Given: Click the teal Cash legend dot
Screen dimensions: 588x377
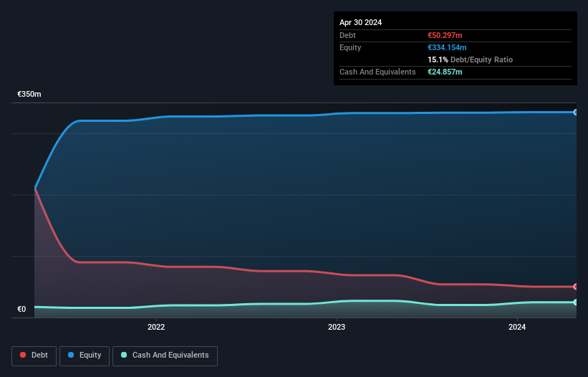Looking at the screenshot, I should click(x=124, y=355).
